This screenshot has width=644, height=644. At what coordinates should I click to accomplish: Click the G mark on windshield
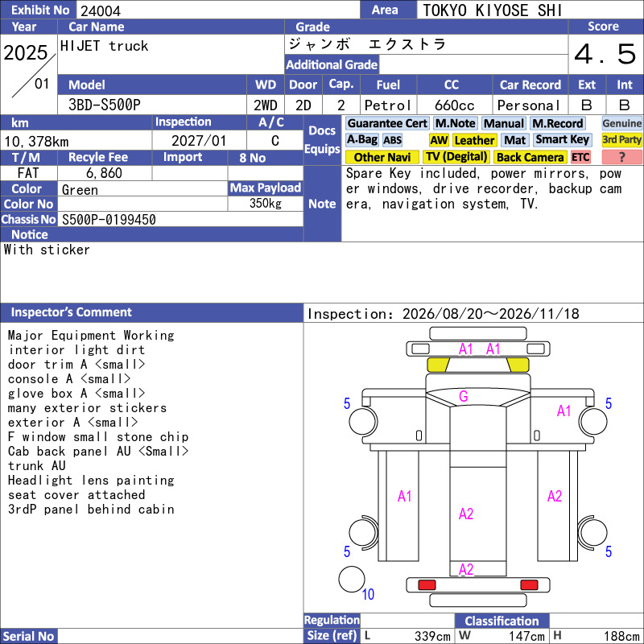pyautogui.click(x=464, y=396)
